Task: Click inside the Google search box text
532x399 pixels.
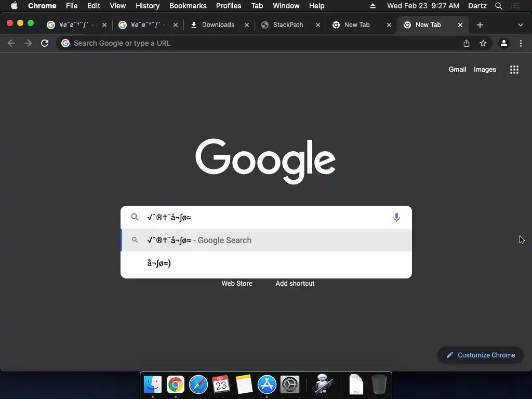Action: pos(267,218)
